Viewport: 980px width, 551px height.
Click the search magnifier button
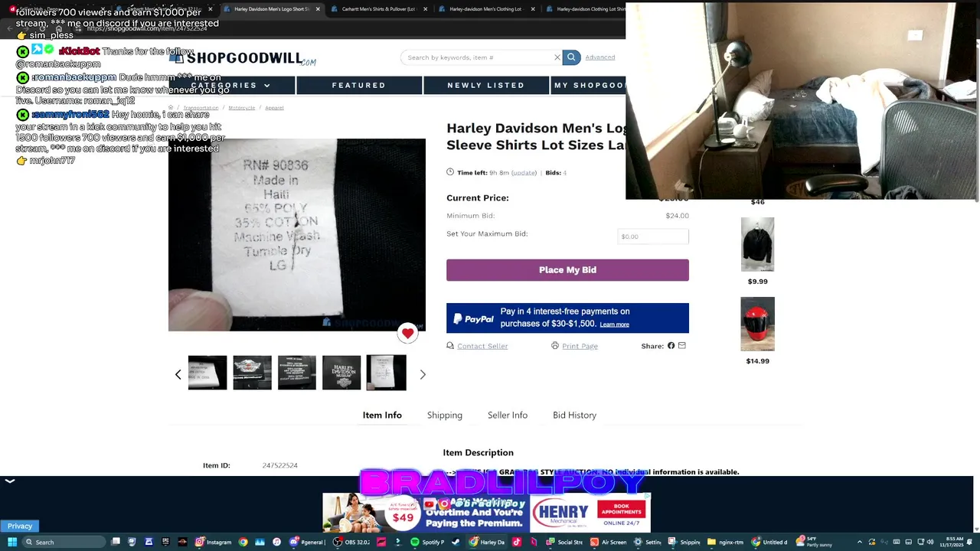(571, 57)
